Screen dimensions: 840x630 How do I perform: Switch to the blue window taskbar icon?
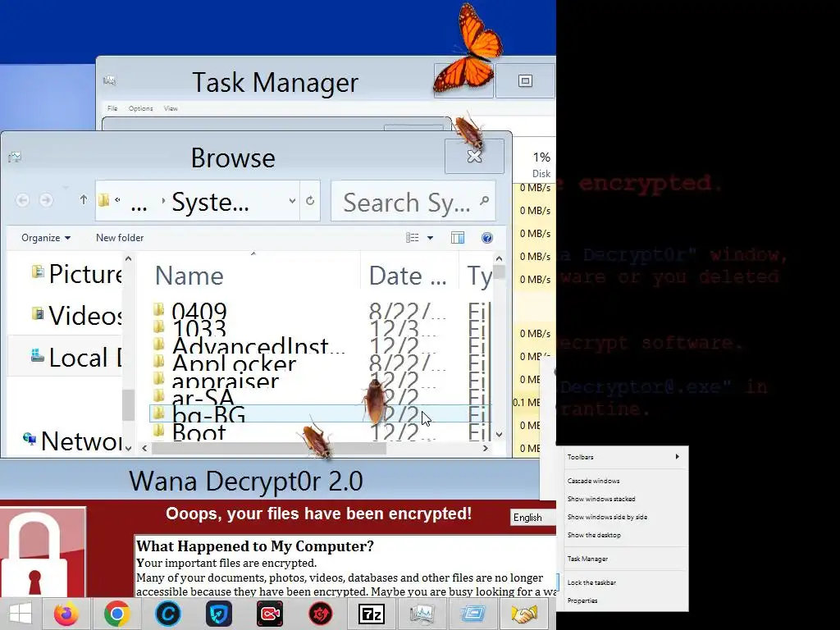[473, 614]
